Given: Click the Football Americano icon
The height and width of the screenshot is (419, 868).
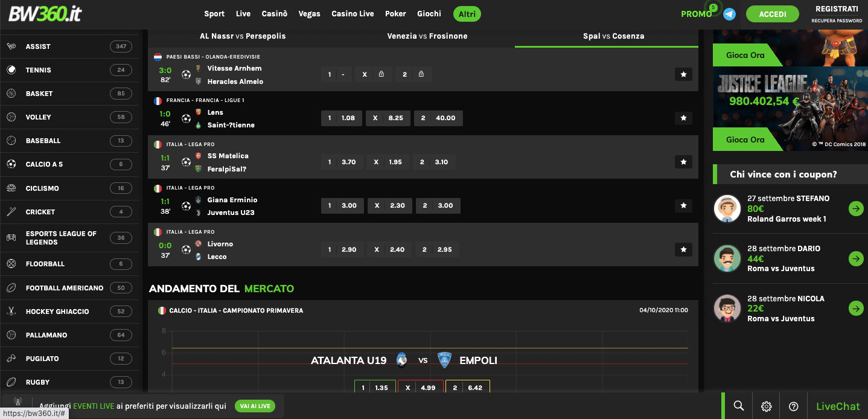Looking at the screenshot, I should 11,288.
